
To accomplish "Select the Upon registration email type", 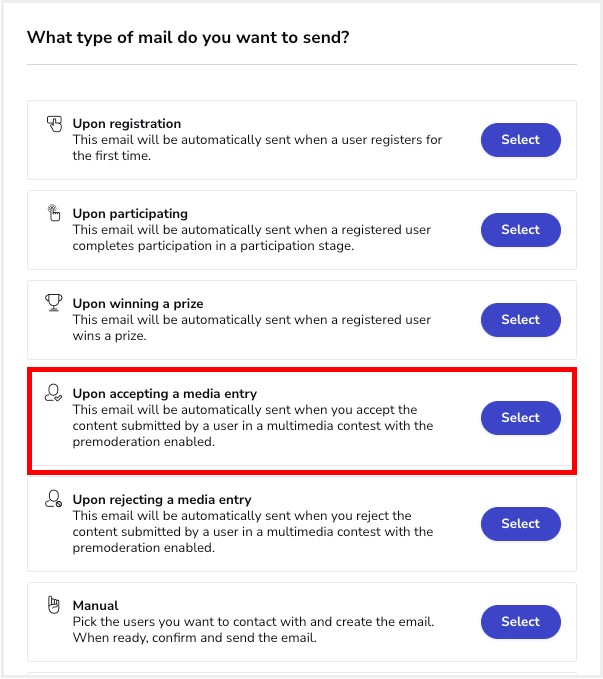I will (x=521, y=140).
